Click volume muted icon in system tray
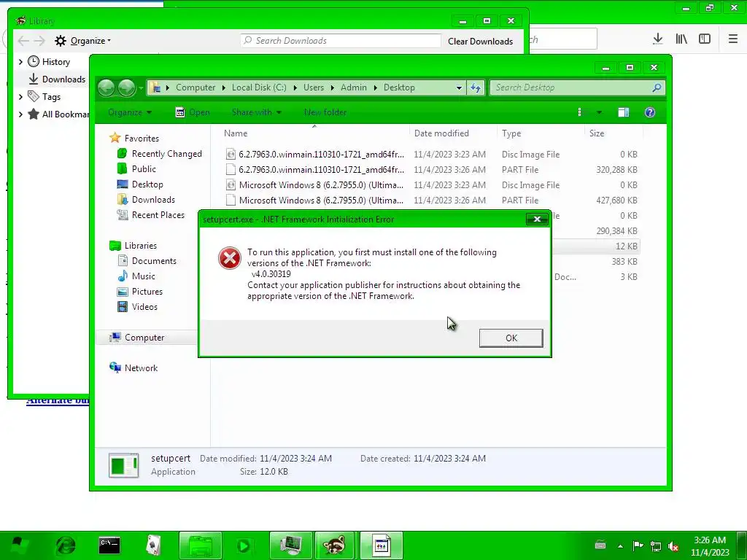Viewport: 747px width, 560px height. pos(673,546)
